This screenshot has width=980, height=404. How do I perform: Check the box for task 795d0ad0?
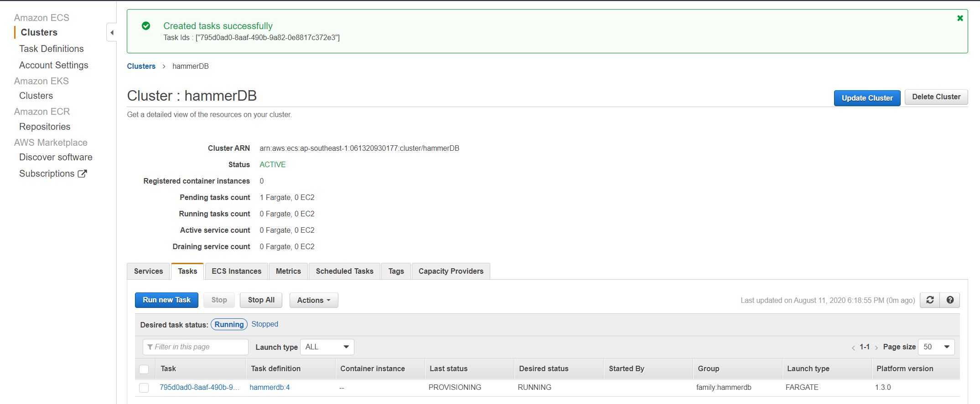[144, 388]
